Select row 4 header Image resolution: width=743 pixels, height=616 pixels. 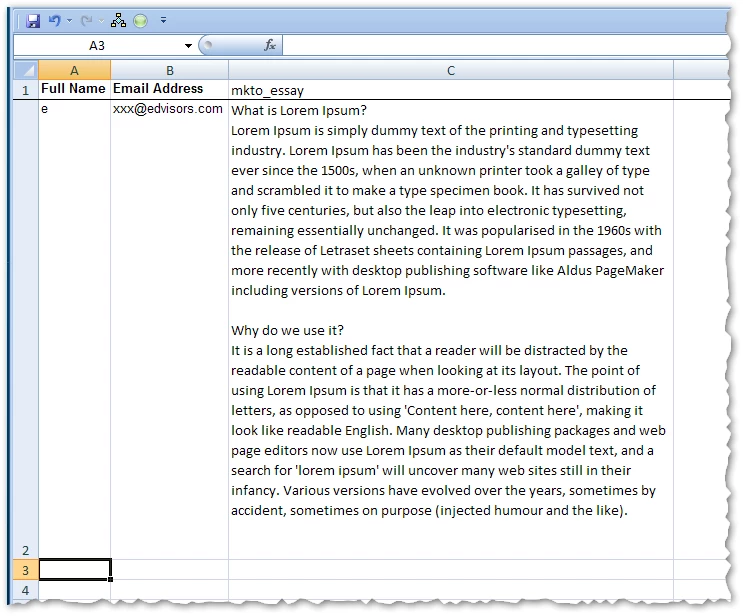click(x=26, y=590)
